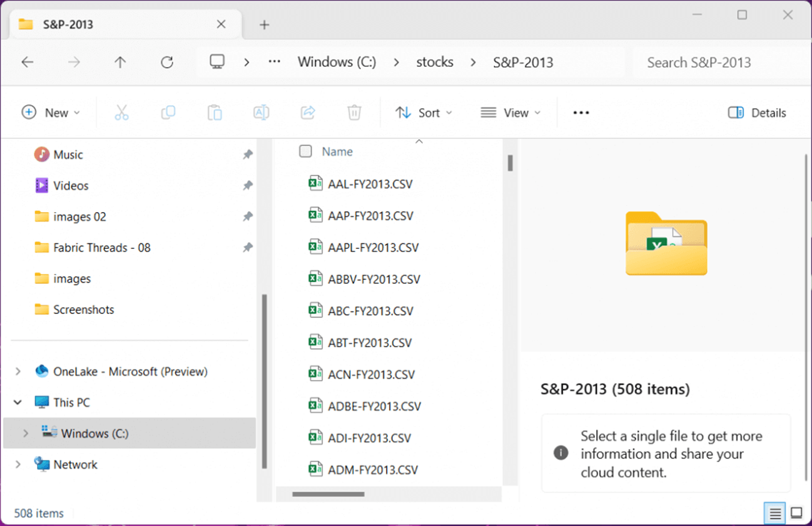Click the Rename icon in toolbar
812x526 pixels.
261,113
